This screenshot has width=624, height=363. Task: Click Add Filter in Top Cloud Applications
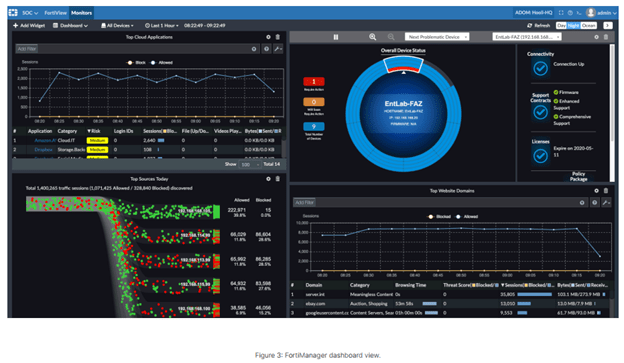(27, 49)
